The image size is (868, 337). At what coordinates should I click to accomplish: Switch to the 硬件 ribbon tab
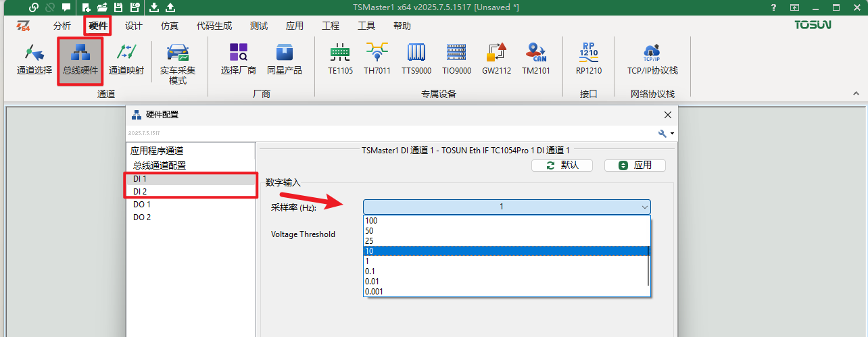[x=98, y=26]
